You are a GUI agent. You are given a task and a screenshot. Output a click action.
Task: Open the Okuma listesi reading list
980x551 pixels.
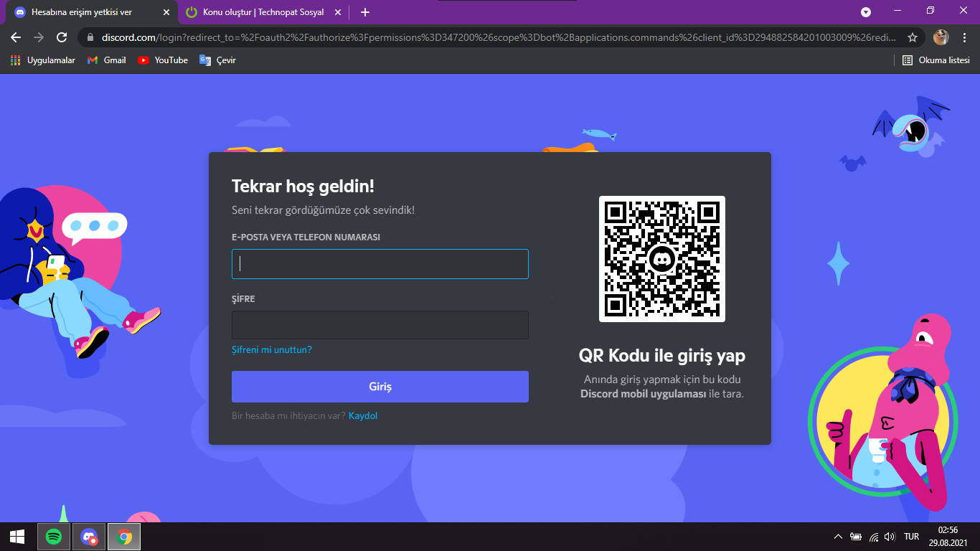(x=936, y=60)
